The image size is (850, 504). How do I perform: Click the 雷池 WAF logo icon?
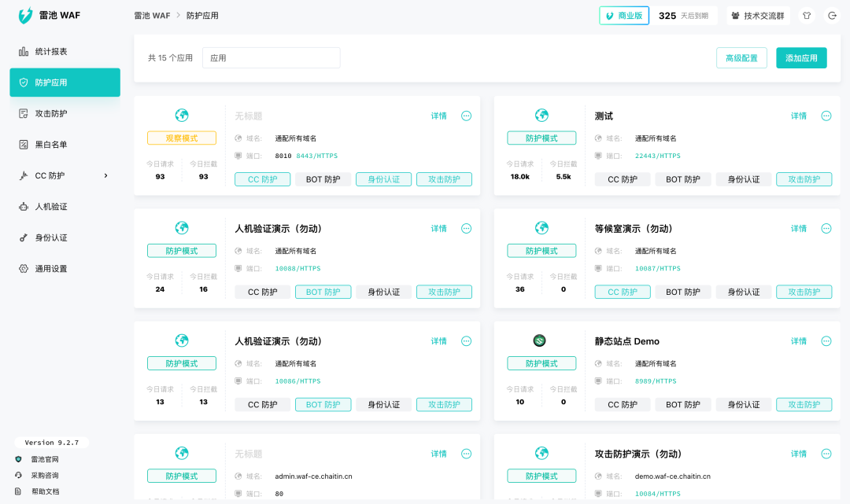pos(25,16)
